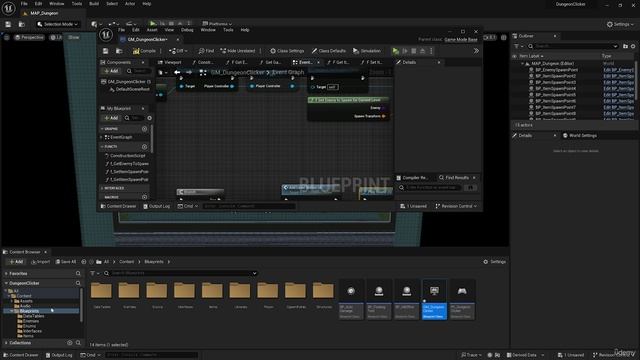Click Hide Unrelated in Blueprint toolbar
This screenshot has width=640, height=360.
238,51
